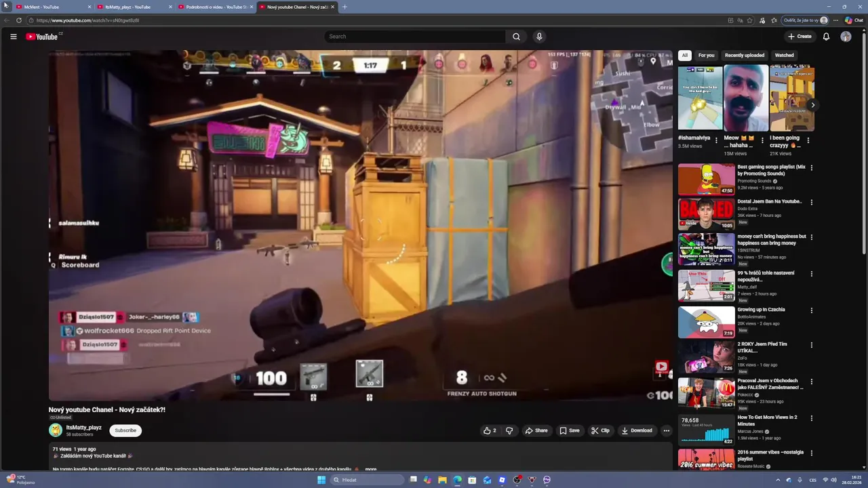Switch to Podrobnosti o videu browser tab
Viewport: 868px width, 488px height.
click(216, 7)
